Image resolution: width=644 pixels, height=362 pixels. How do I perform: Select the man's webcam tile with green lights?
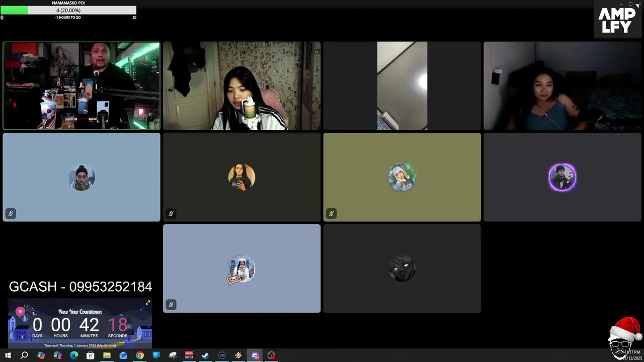(x=82, y=86)
